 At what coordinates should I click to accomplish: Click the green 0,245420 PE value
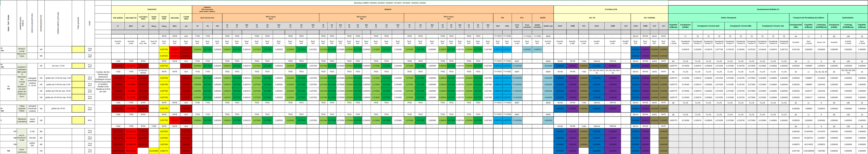click(x=197, y=50)
